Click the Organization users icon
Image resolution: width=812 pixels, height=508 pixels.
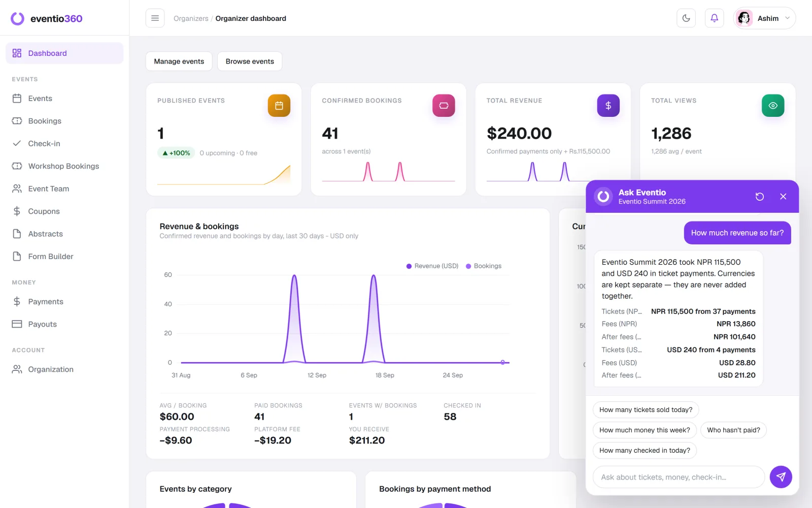tap(17, 369)
